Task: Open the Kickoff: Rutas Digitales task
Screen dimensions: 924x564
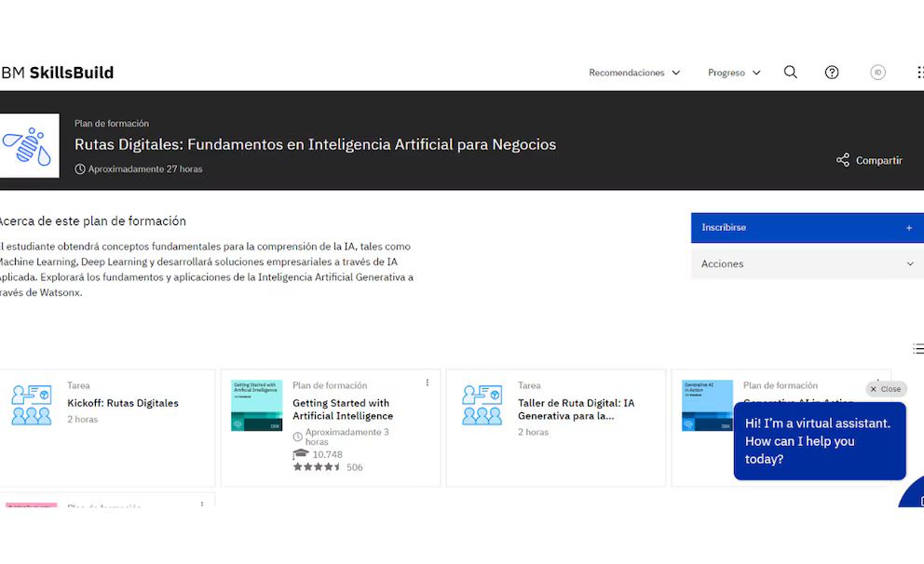Action: tap(122, 403)
